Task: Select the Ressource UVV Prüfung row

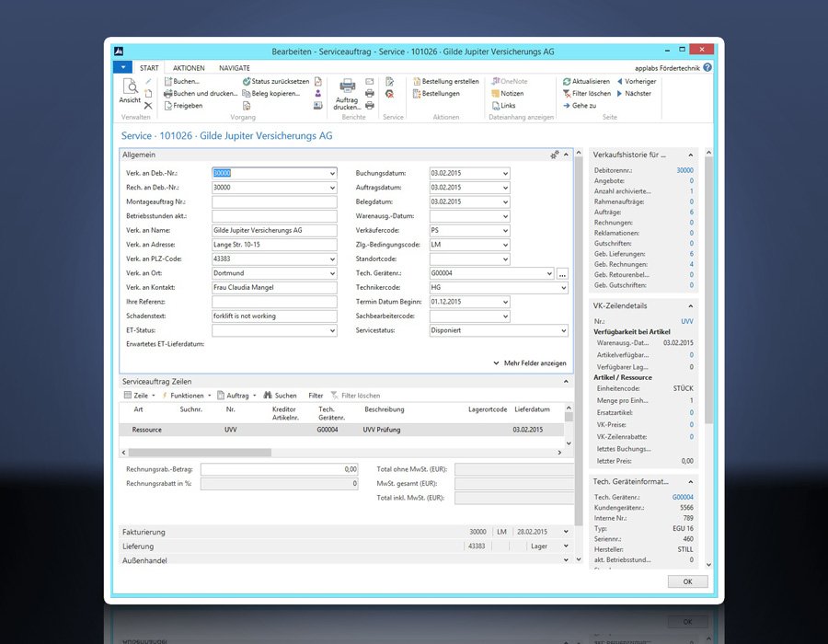Action: [x=341, y=430]
